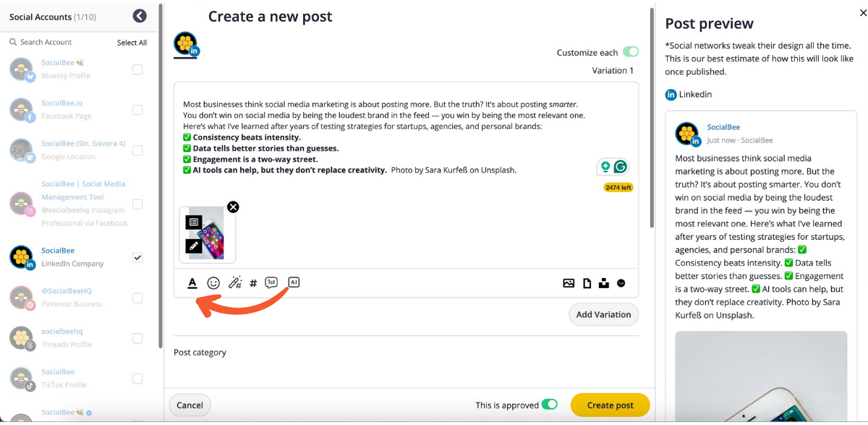Toggle the Customize each switch
868x425 pixels.
631,52
